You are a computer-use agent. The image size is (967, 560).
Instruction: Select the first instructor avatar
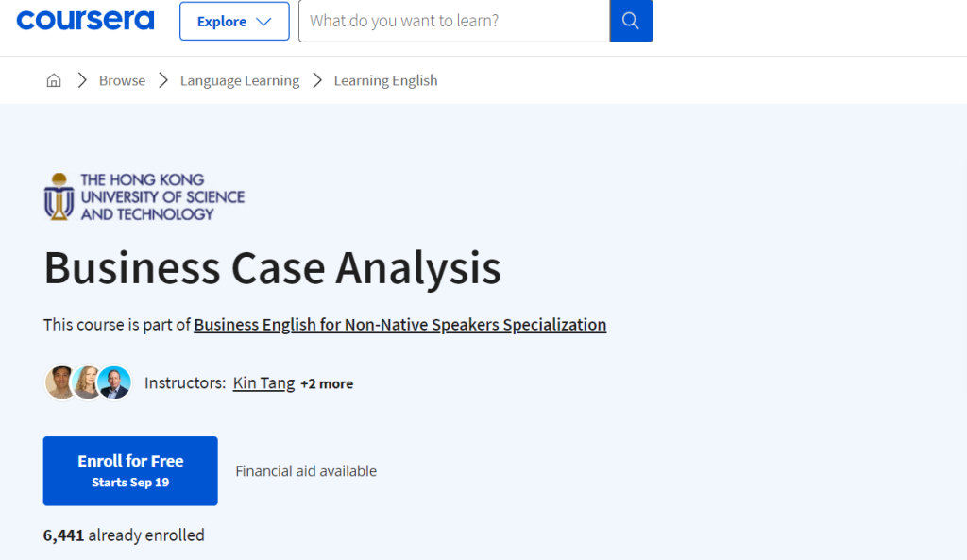[x=61, y=382]
